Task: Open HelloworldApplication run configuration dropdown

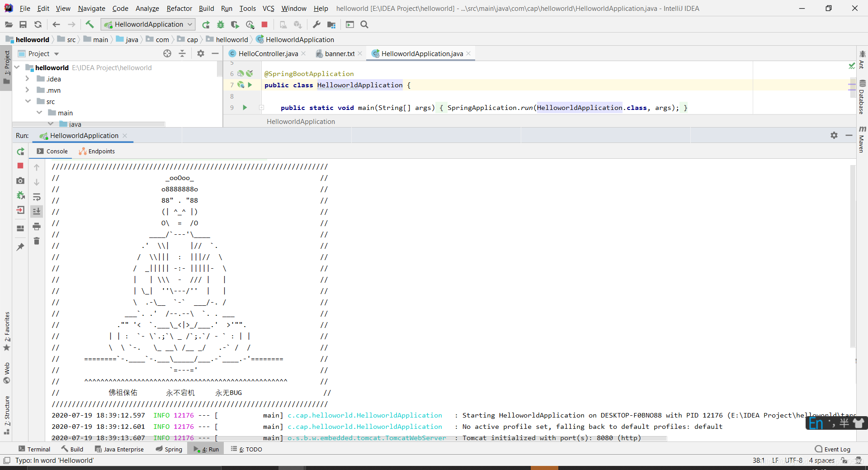Action: [148, 24]
